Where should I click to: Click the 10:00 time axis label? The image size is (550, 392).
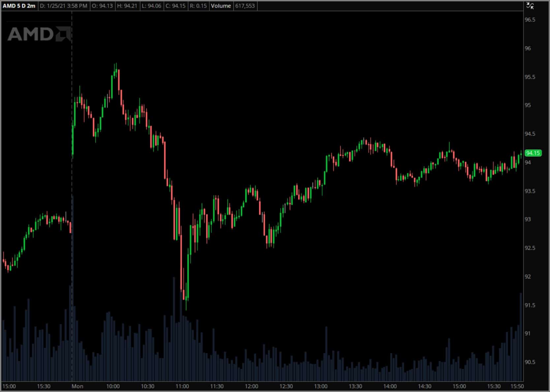point(113,386)
